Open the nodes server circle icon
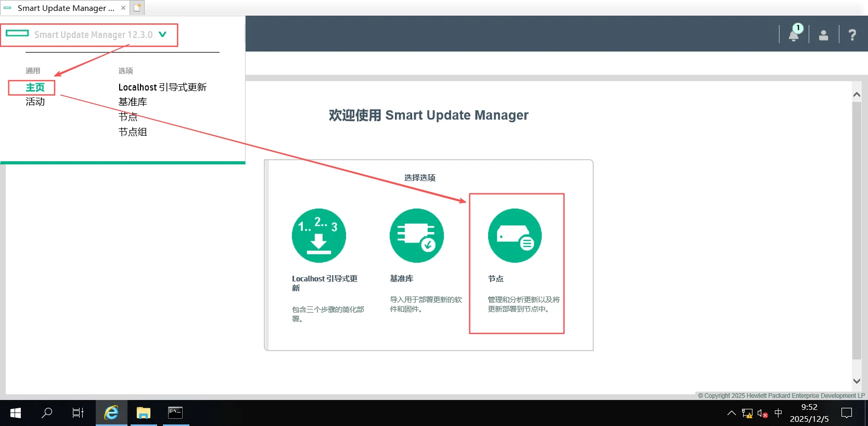Screen dimensions: 868x426 click(x=515, y=235)
